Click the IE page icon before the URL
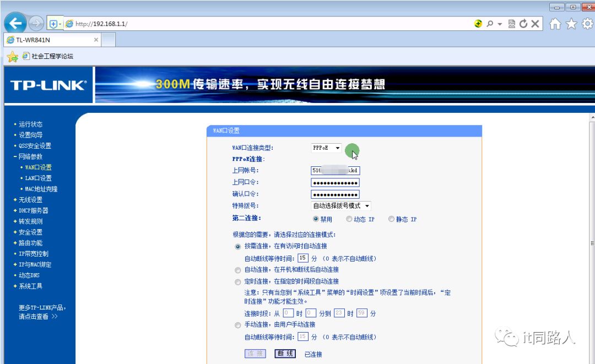Image resolution: width=595 pixels, height=364 pixels. 69,24
